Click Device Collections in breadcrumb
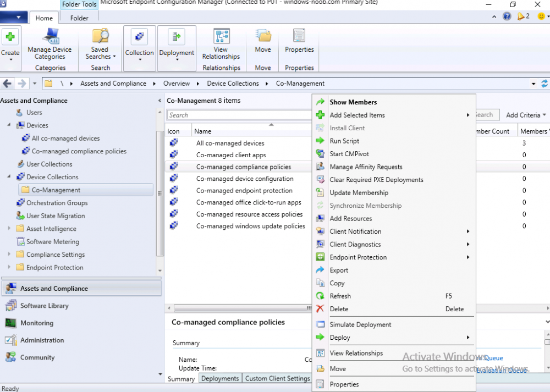This screenshot has width=550, height=392. click(233, 84)
